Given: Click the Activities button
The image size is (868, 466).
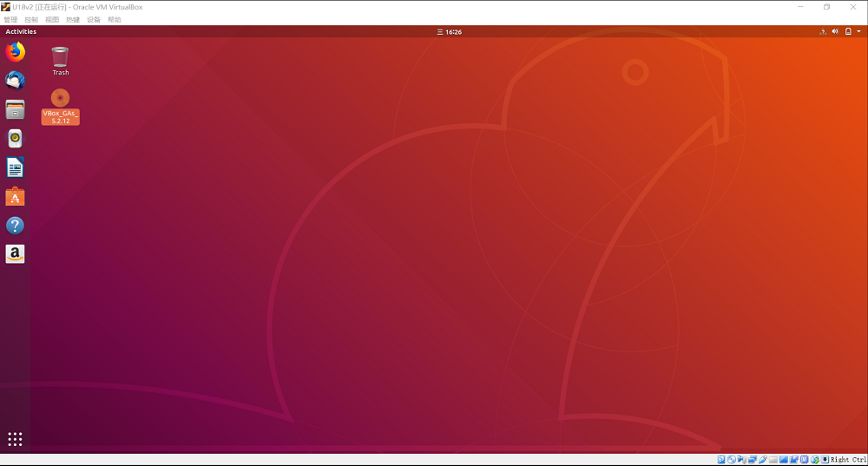Looking at the screenshot, I should click(21, 31).
